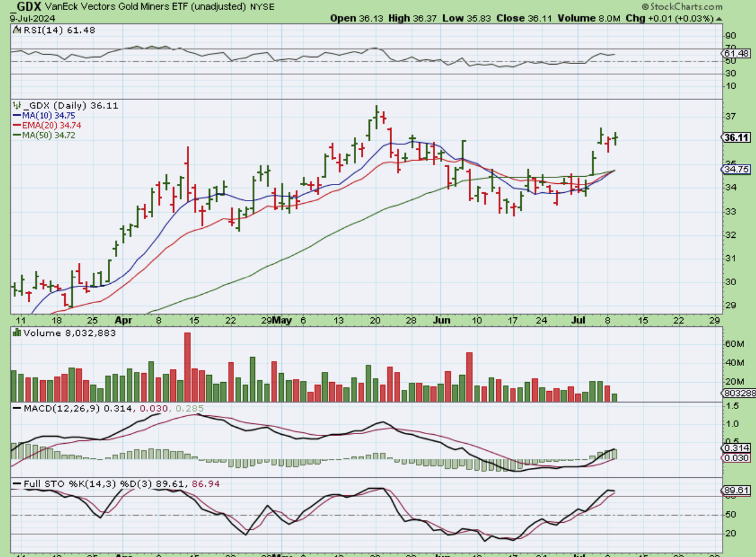
Task: Click the 20 label on the stochastic axis
Action: tap(730, 534)
